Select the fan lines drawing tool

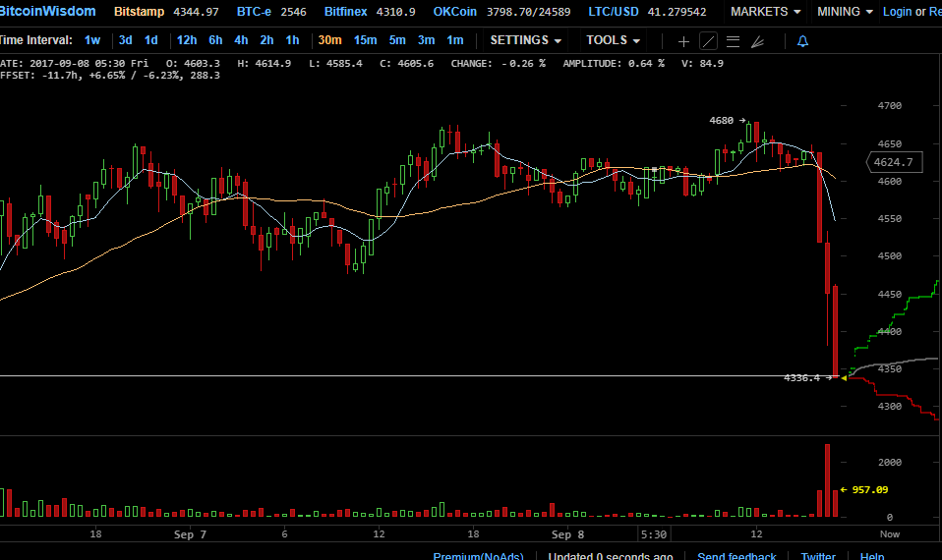pos(756,41)
